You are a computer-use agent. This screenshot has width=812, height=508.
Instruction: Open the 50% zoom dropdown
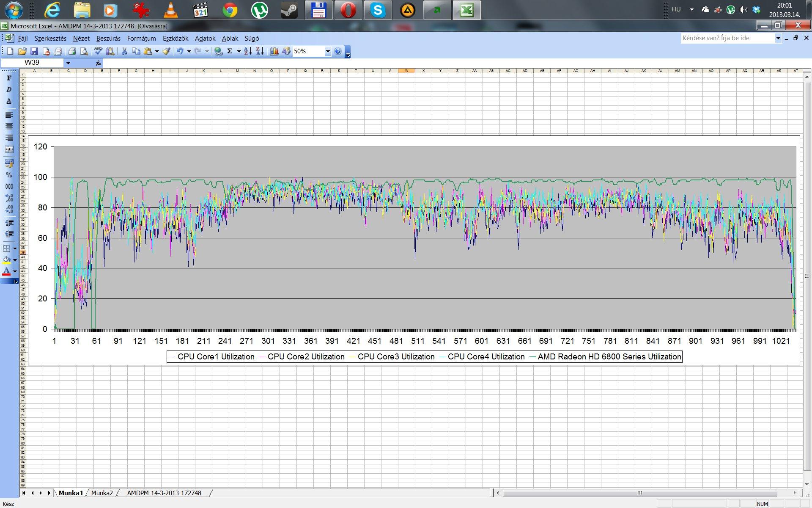328,52
